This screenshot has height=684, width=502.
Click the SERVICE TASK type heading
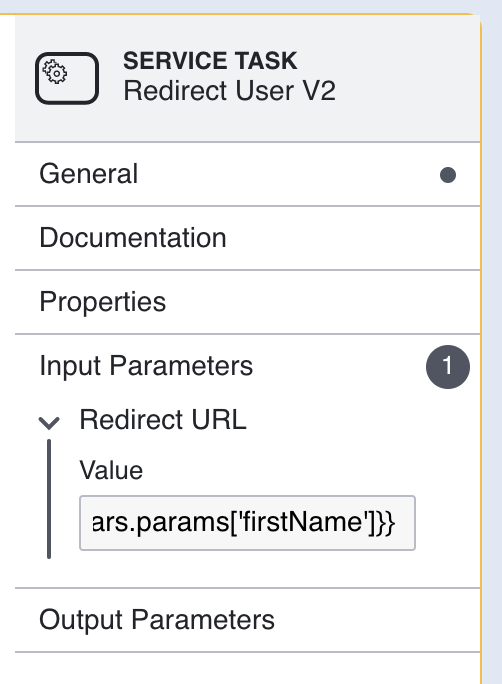click(210, 61)
